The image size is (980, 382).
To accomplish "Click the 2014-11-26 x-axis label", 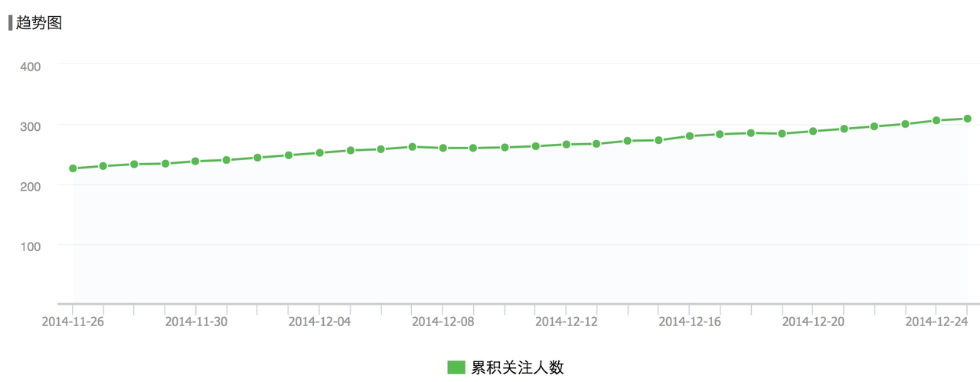I will pyautogui.click(x=73, y=322).
